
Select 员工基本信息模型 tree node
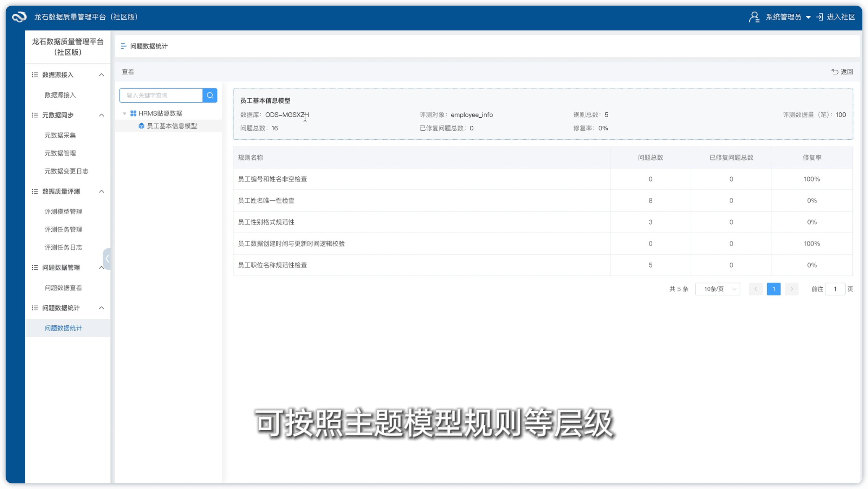(x=168, y=126)
